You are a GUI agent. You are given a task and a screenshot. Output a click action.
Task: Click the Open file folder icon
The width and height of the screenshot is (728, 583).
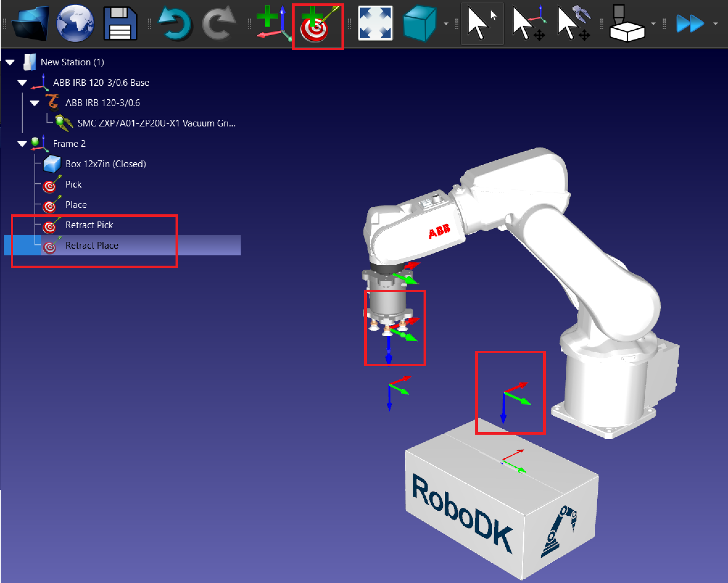point(31,24)
